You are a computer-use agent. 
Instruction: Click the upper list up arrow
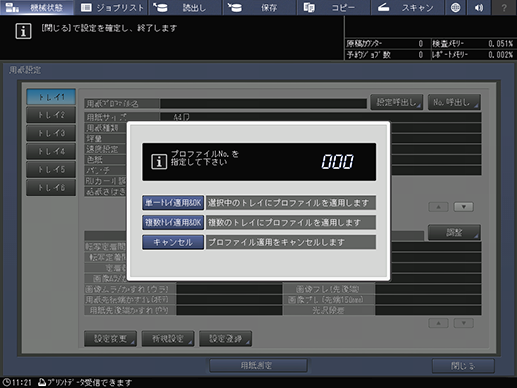click(438, 207)
